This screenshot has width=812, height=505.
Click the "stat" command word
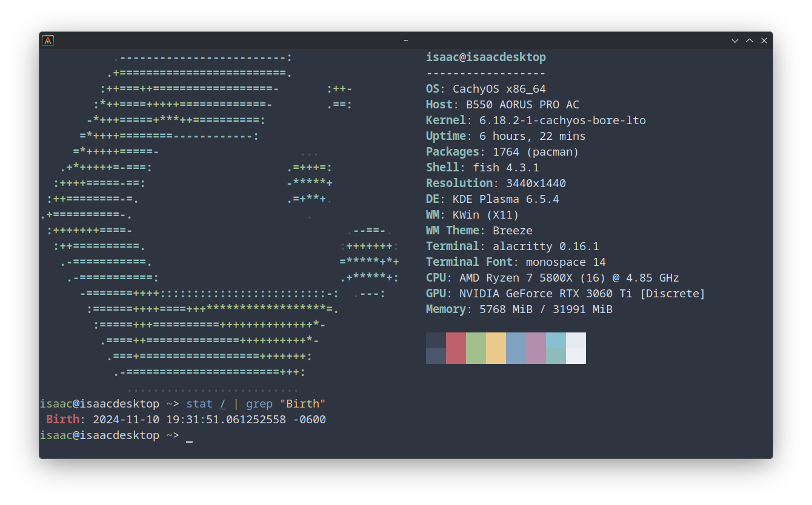click(199, 404)
